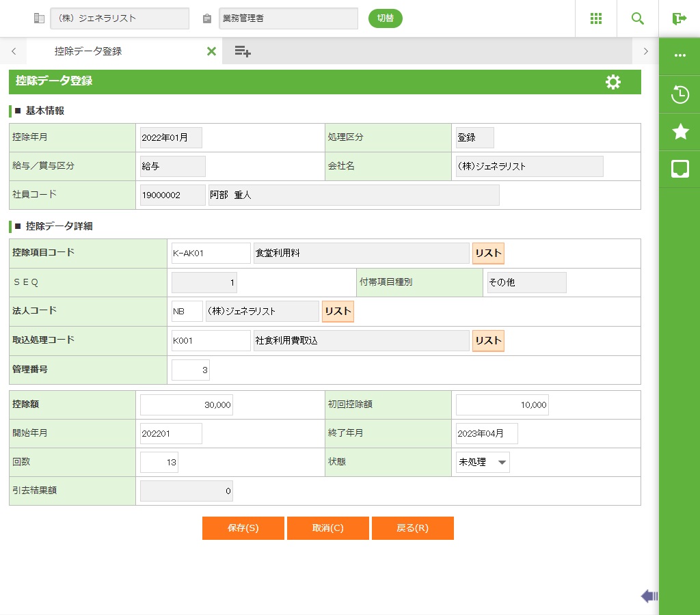Expand the 状態 dropdown showing 未処理
The height and width of the screenshot is (615, 700).
(x=483, y=463)
